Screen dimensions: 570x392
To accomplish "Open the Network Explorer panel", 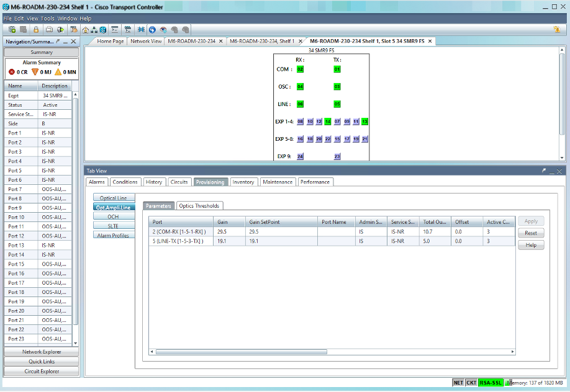I will [42, 352].
